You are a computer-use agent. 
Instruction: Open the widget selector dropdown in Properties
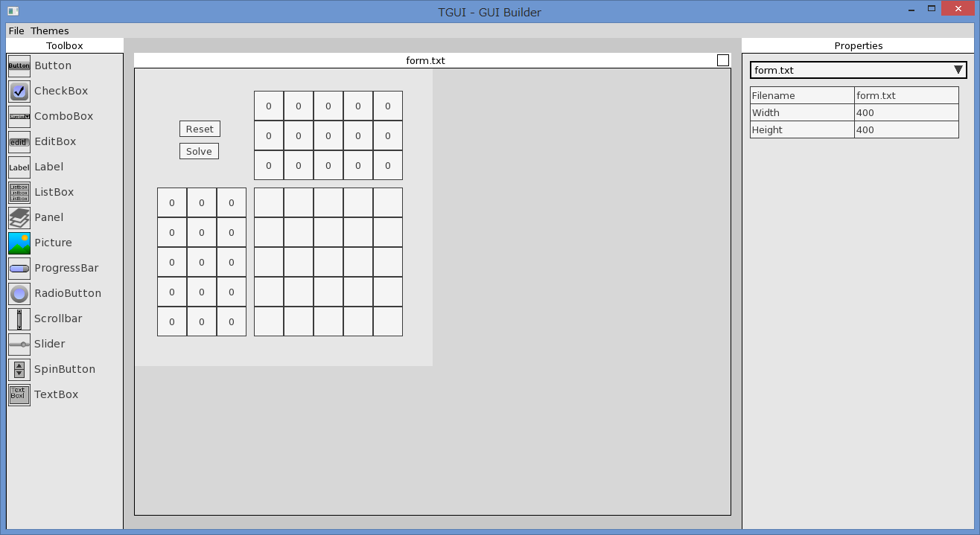pos(958,69)
